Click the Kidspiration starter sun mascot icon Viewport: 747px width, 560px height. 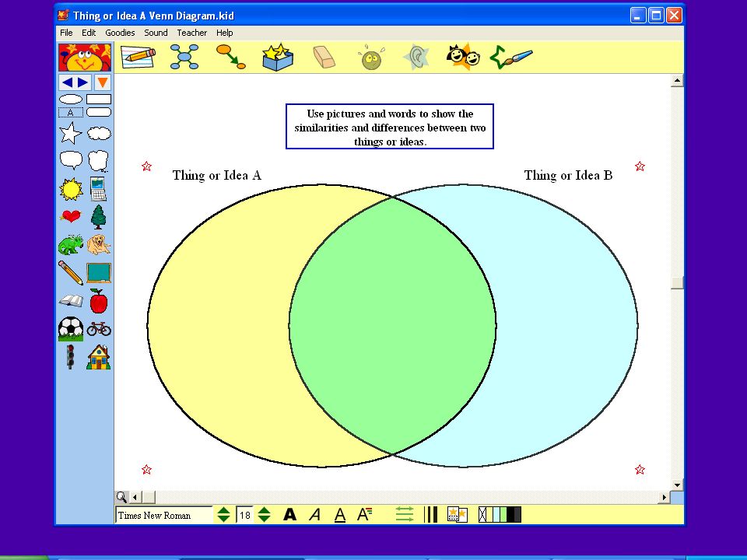(85, 57)
